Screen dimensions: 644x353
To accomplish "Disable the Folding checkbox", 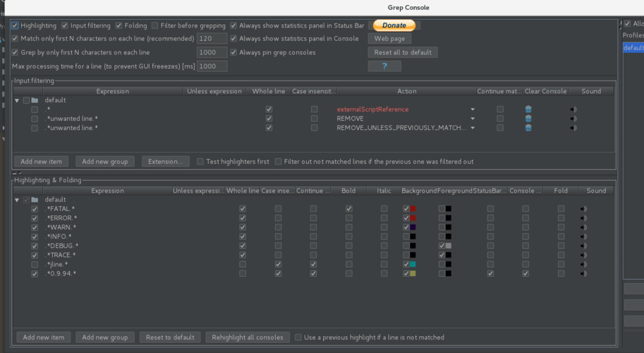I will click(119, 25).
